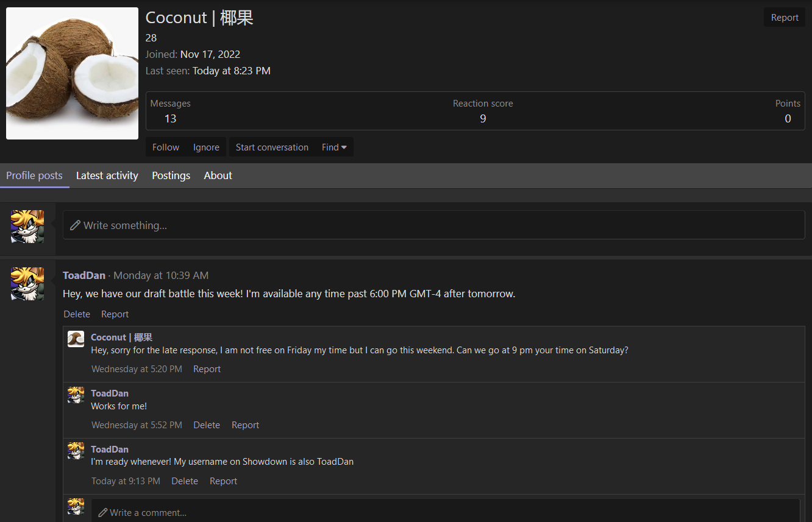Click ToadDan's avatar beside the comment input field
This screenshot has width=812, height=522.
[x=76, y=507]
